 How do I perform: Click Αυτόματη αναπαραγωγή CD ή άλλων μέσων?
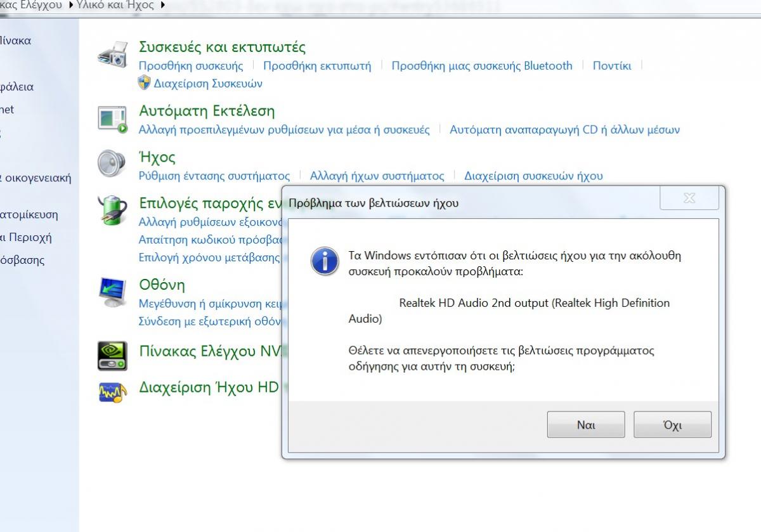click(x=564, y=129)
